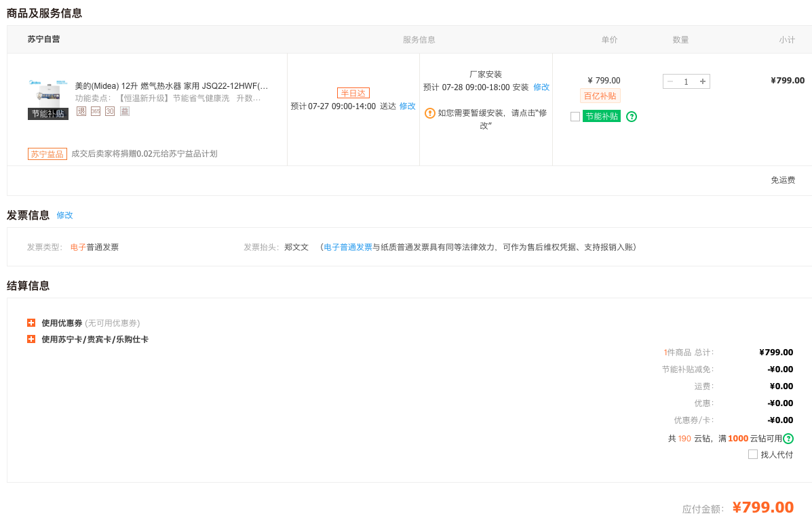Open the Midea water heater product thumbnail
Viewport: 812px width, 520px height.
(x=48, y=99)
